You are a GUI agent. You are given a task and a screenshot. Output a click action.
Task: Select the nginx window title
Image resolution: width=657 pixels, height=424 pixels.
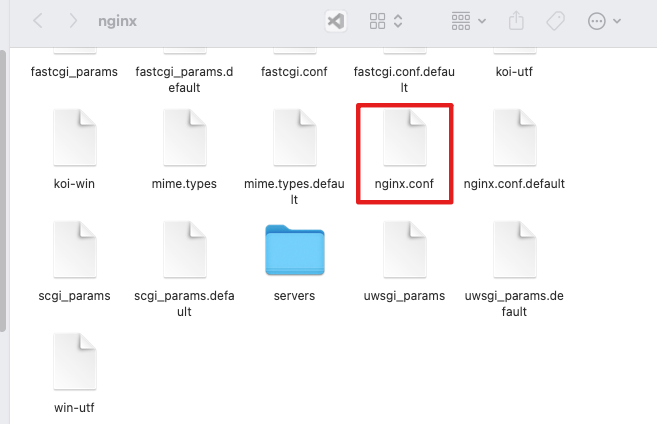point(117,21)
